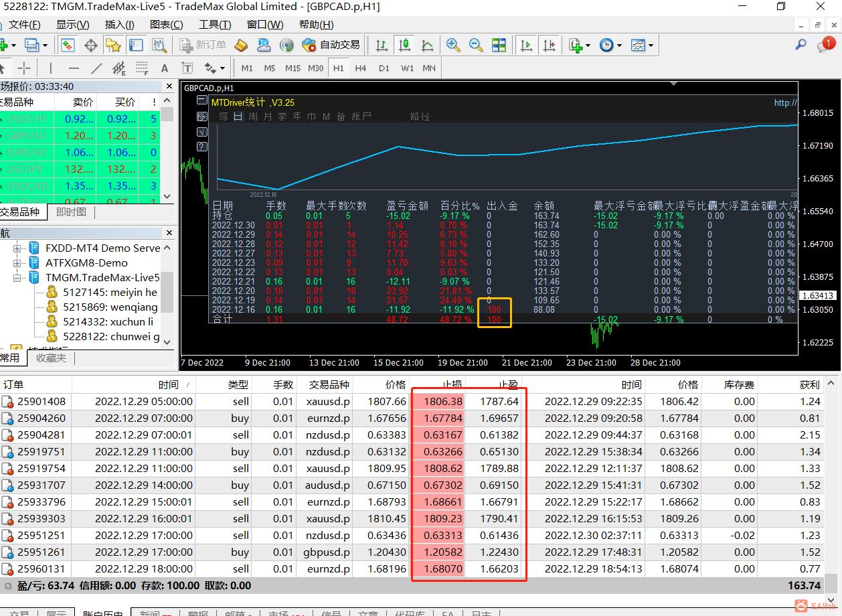
Task: Toggle the chart auto scroll button
Action: click(x=527, y=46)
